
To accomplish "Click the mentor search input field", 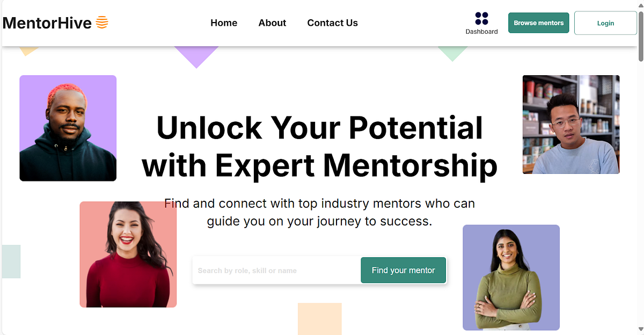I will 274,270.
